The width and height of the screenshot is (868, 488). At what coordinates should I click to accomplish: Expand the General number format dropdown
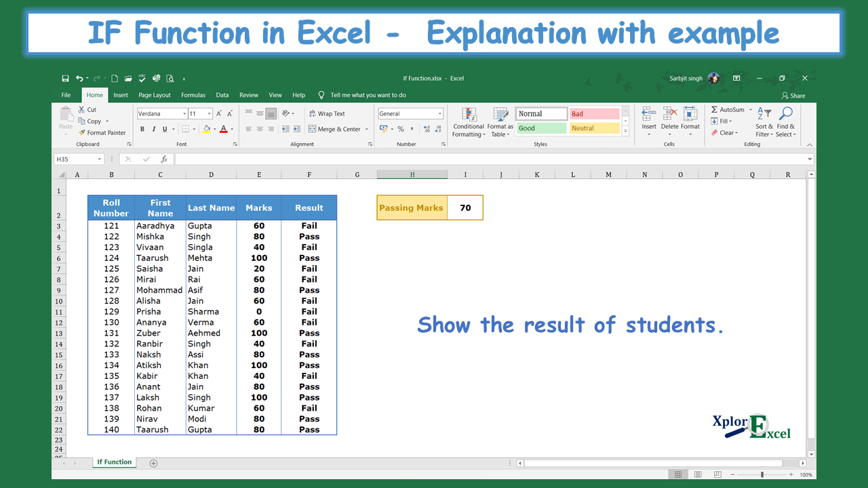[440, 114]
